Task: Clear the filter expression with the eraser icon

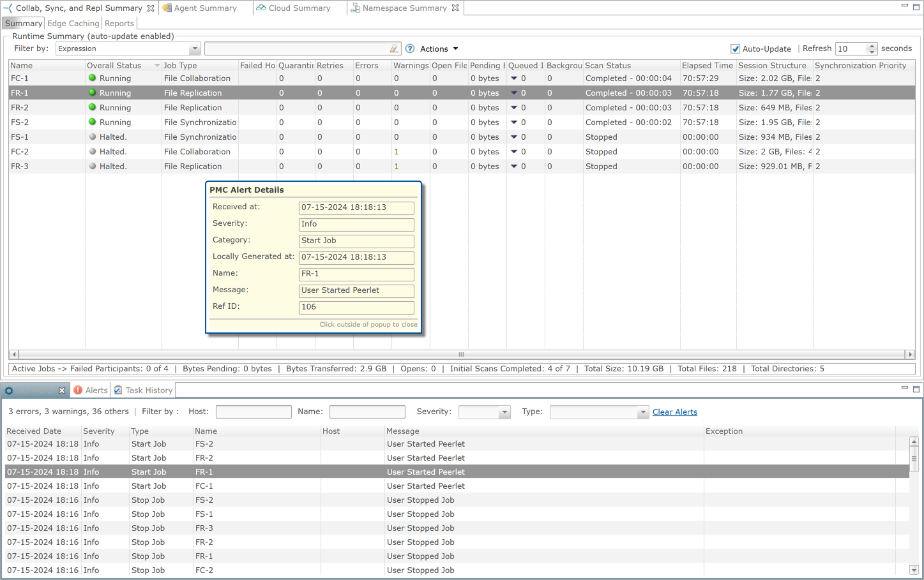Action: (x=394, y=48)
